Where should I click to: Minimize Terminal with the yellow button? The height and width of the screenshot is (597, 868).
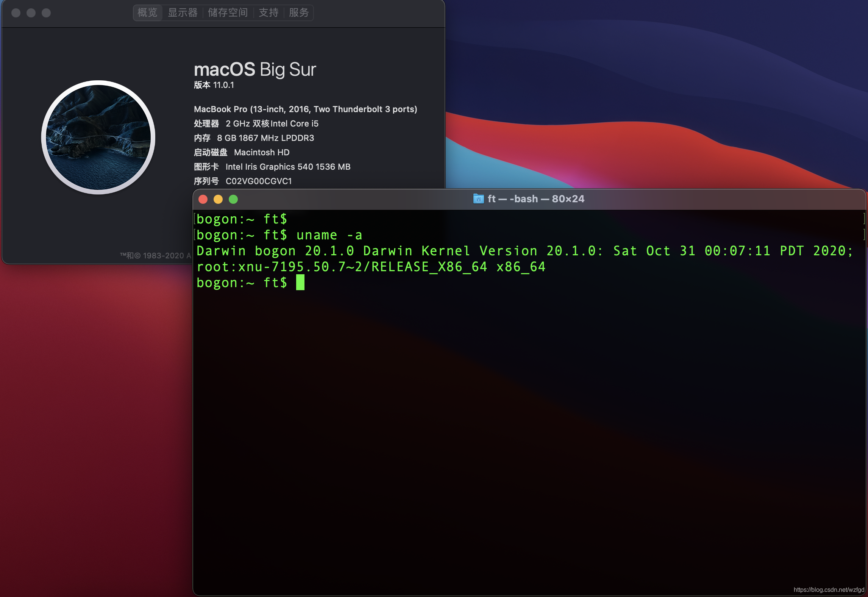click(x=218, y=199)
